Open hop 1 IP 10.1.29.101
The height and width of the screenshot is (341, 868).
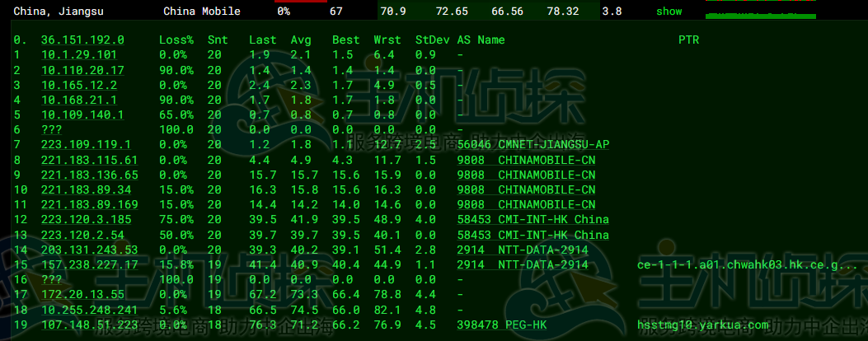79,54
